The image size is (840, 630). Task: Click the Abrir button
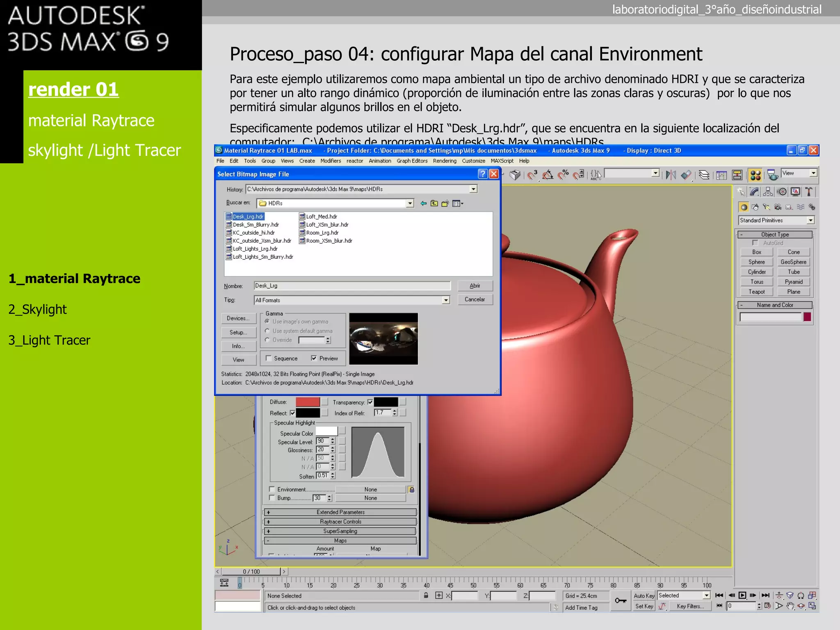click(475, 285)
